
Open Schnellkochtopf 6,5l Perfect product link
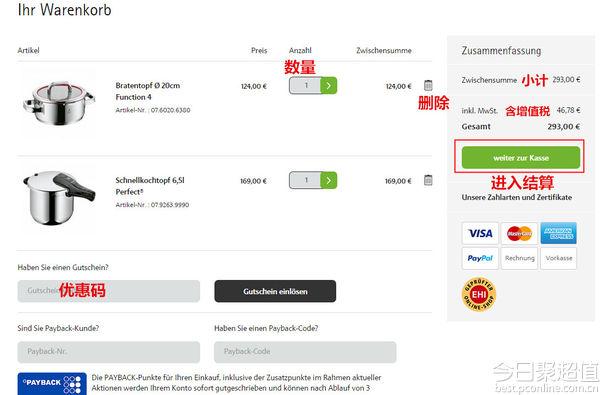point(150,186)
